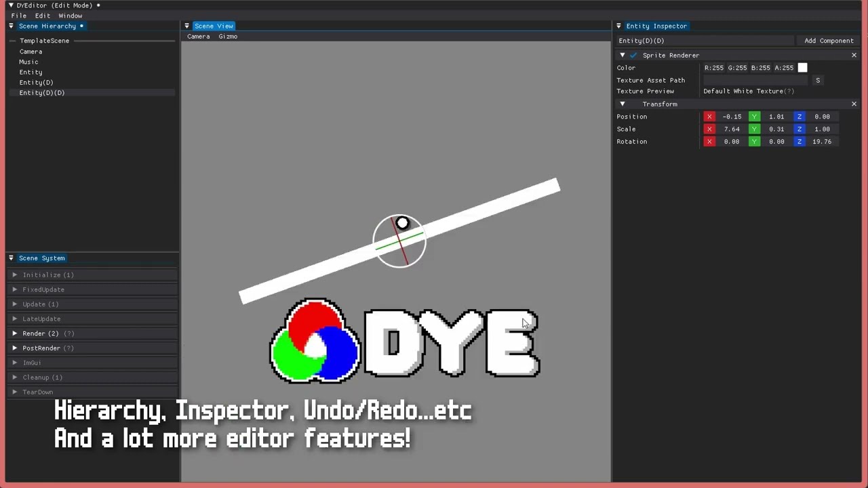Collapse the Entity Inspector panel arrow
Screen dimensions: 868x488
[x=618, y=26]
